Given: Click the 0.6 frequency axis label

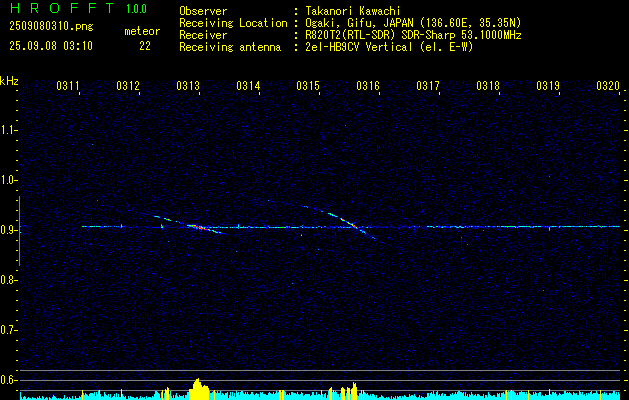Looking at the screenshot, I should (x=9, y=380).
